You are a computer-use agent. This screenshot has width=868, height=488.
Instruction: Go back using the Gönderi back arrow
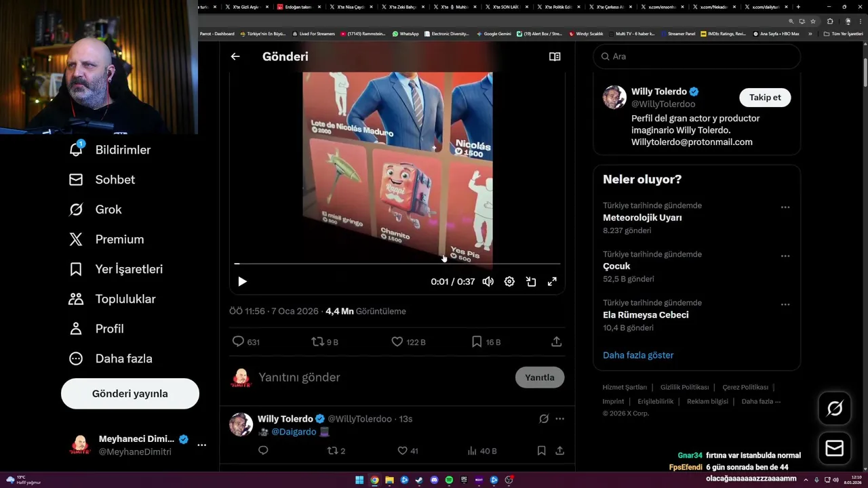coord(235,57)
